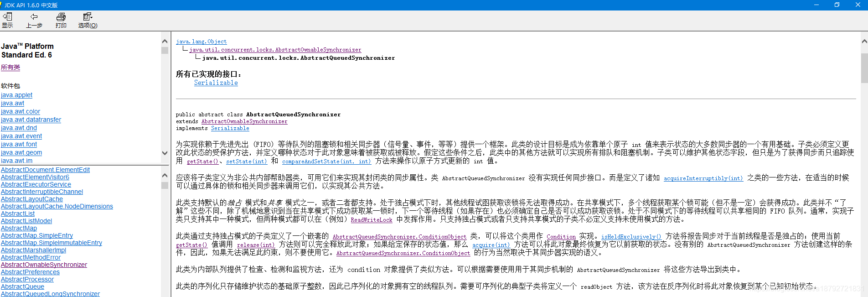The height and width of the screenshot is (297, 868).
Task: Open AbstractInterruptibleChannel class link
Action: pos(42,192)
